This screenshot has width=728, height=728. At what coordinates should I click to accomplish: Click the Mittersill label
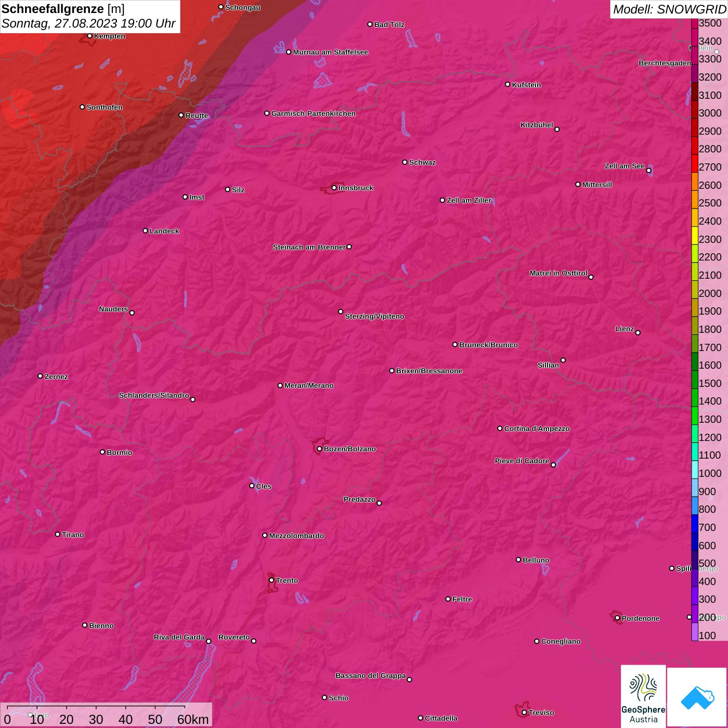[x=597, y=185]
